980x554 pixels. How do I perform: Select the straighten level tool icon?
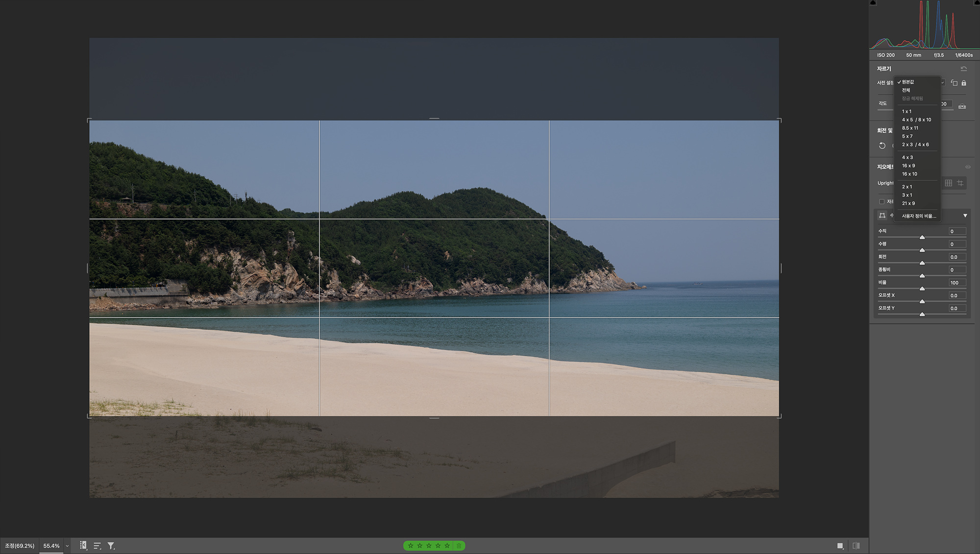coord(962,106)
